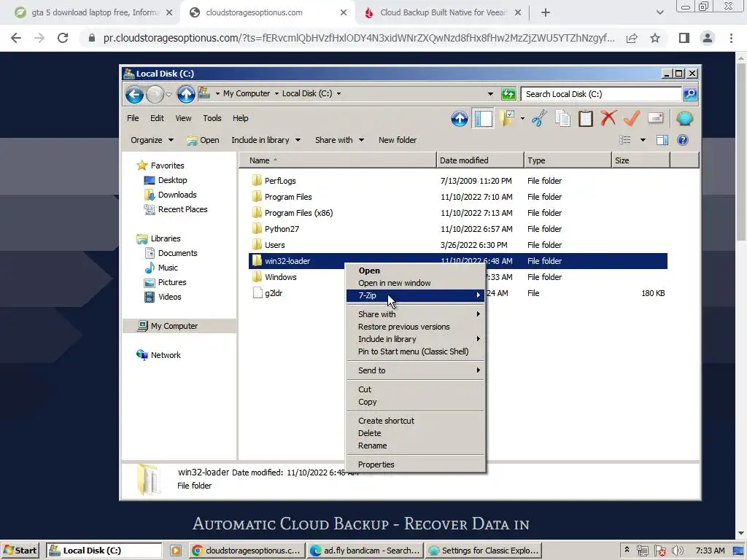Open the View menu

click(183, 118)
